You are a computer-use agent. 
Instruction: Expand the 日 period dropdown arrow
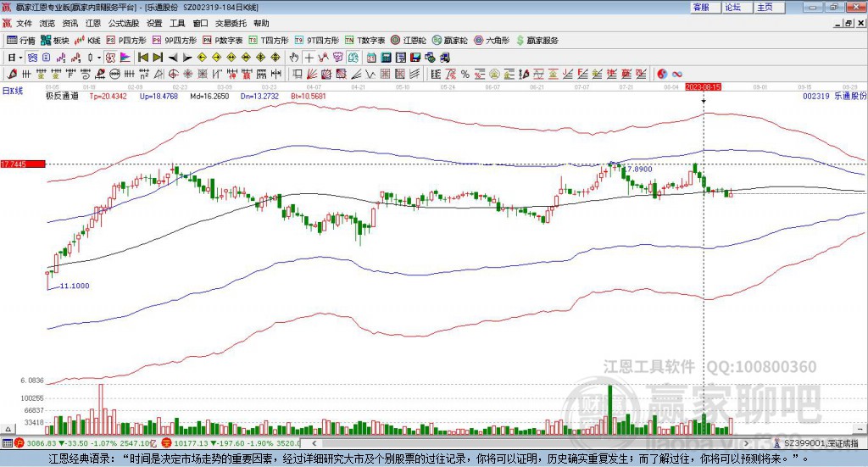click(19, 58)
